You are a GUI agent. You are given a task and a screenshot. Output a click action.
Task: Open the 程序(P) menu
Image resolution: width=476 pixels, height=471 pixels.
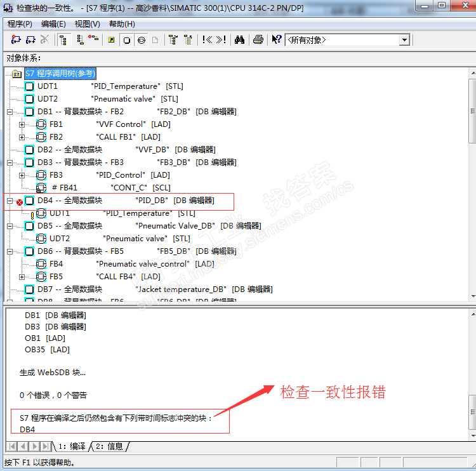click(20, 24)
